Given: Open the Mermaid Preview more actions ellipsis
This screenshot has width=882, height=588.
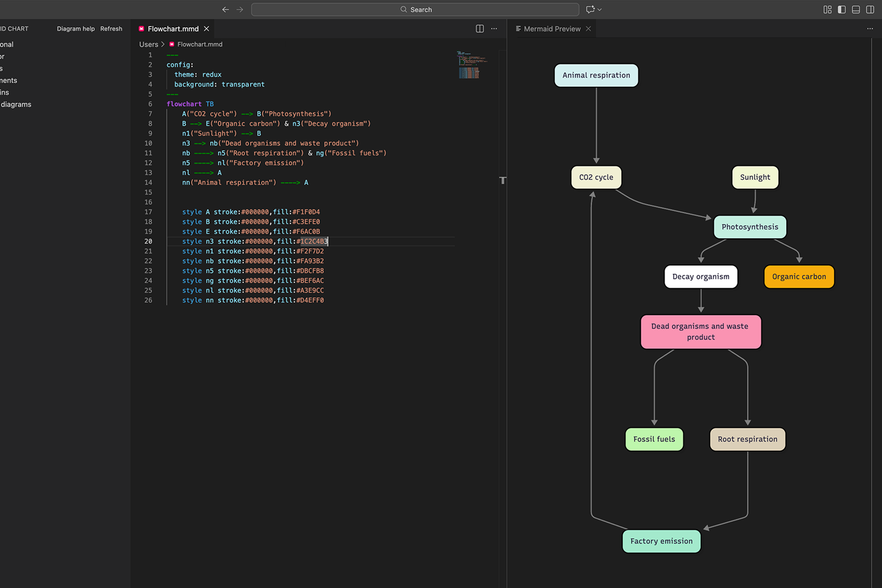Looking at the screenshot, I should point(870,28).
